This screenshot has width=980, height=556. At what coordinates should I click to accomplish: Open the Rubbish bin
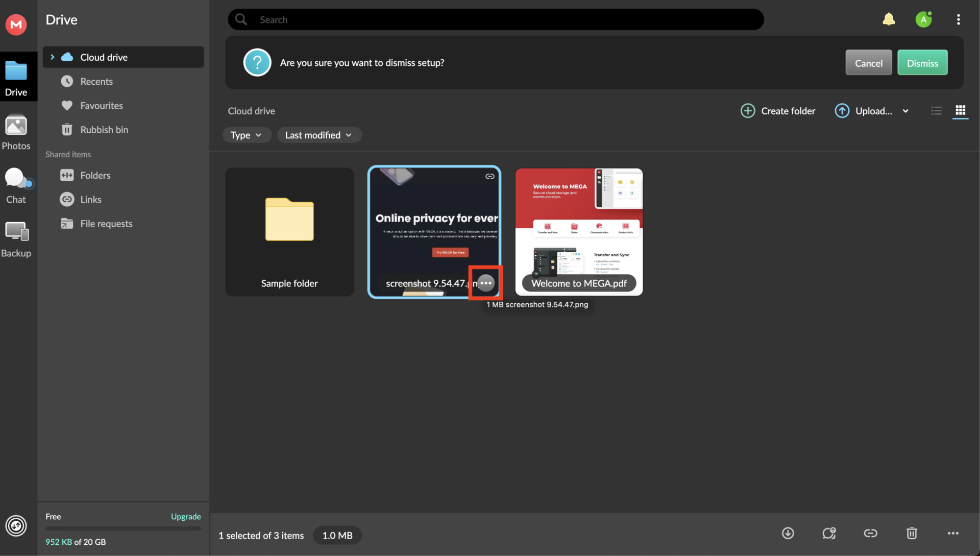(104, 129)
